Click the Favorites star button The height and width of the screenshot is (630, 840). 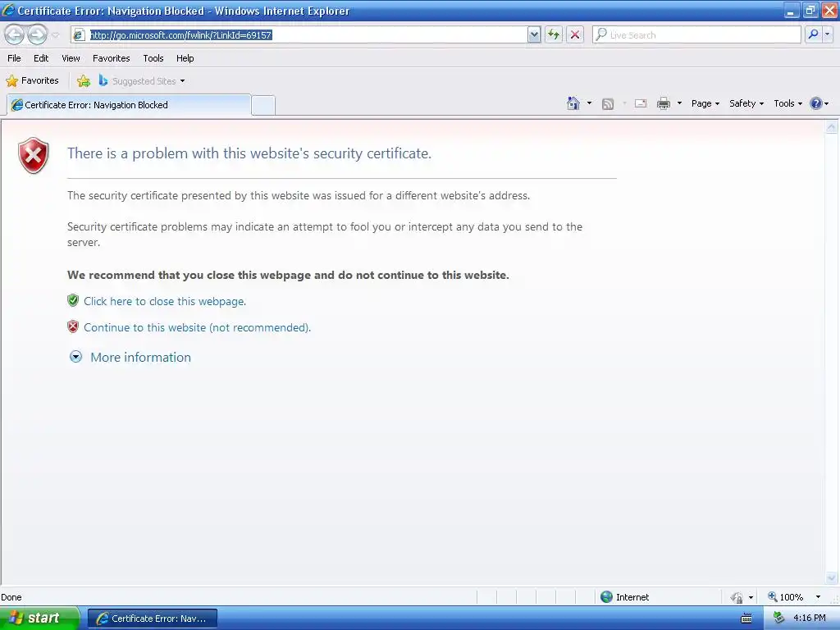[32, 81]
